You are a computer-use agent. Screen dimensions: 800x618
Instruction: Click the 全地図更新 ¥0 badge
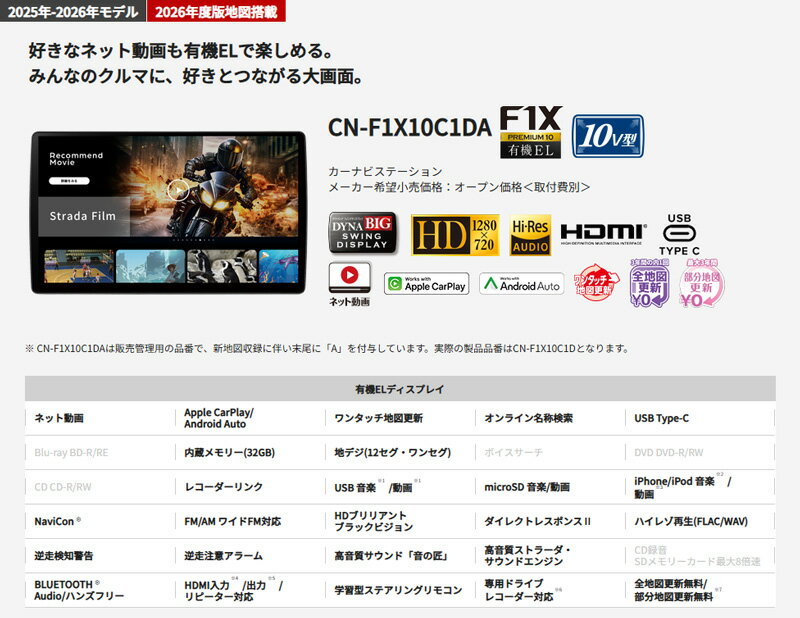click(648, 284)
